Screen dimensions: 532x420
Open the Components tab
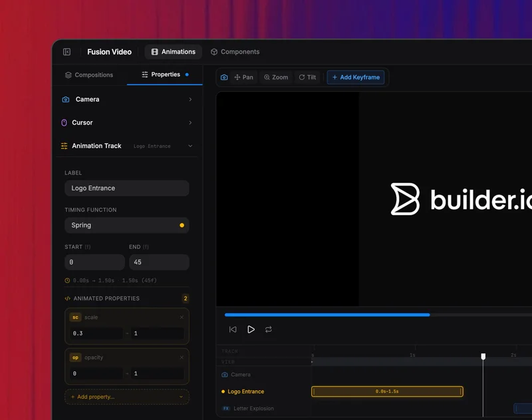(235, 52)
